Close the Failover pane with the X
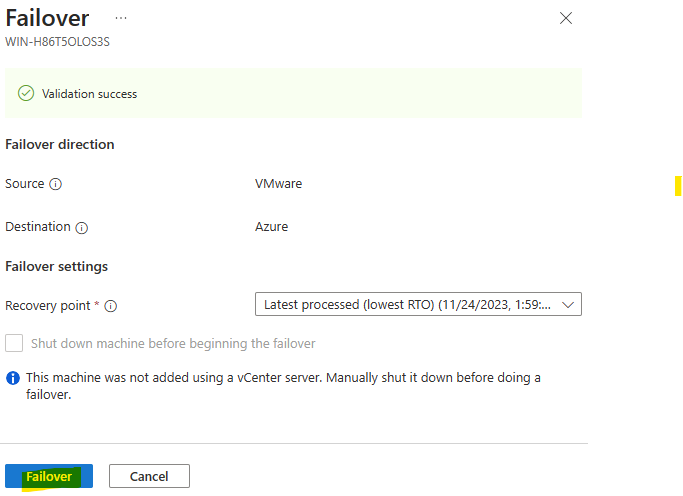Viewport: 683px width, 496px height. (x=565, y=18)
